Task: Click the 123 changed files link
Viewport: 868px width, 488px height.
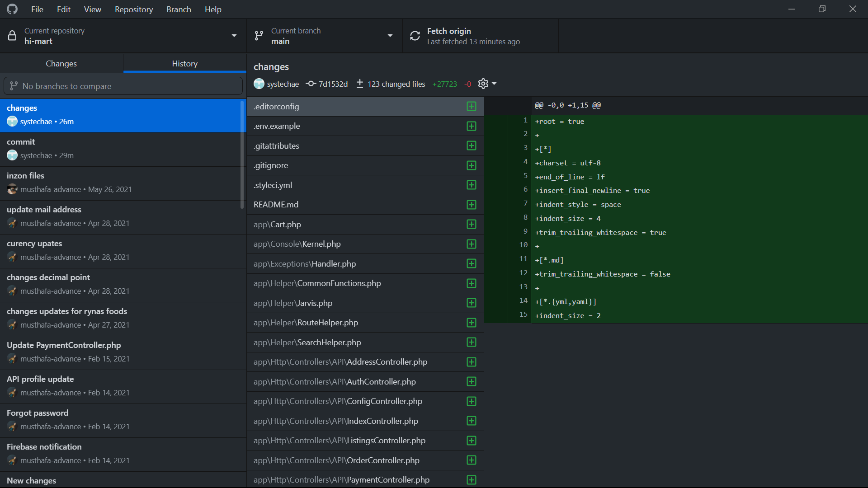Action: pyautogui.click(x=396, y=84)
